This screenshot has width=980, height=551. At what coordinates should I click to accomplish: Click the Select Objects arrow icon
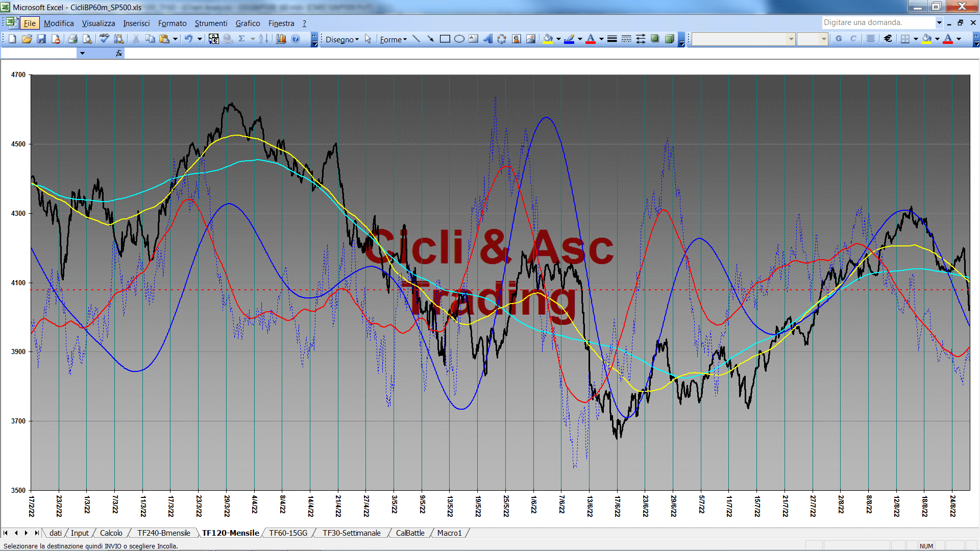[368, 39]
